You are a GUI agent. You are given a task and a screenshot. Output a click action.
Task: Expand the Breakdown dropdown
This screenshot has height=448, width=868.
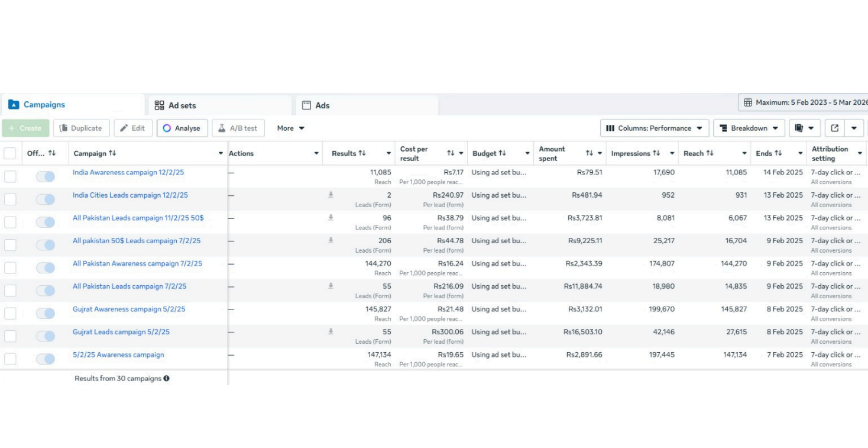[x=749, y=128]
